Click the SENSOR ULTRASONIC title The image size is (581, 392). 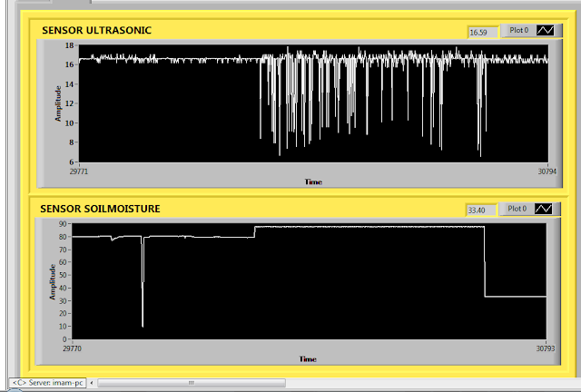[96, 30]
